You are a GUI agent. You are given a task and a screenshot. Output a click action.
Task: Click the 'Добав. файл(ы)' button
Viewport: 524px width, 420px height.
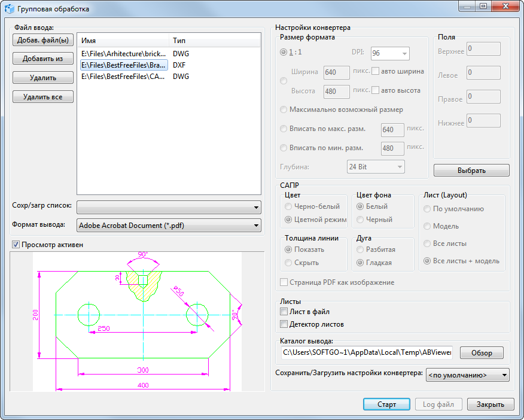[x=42, y=41]
